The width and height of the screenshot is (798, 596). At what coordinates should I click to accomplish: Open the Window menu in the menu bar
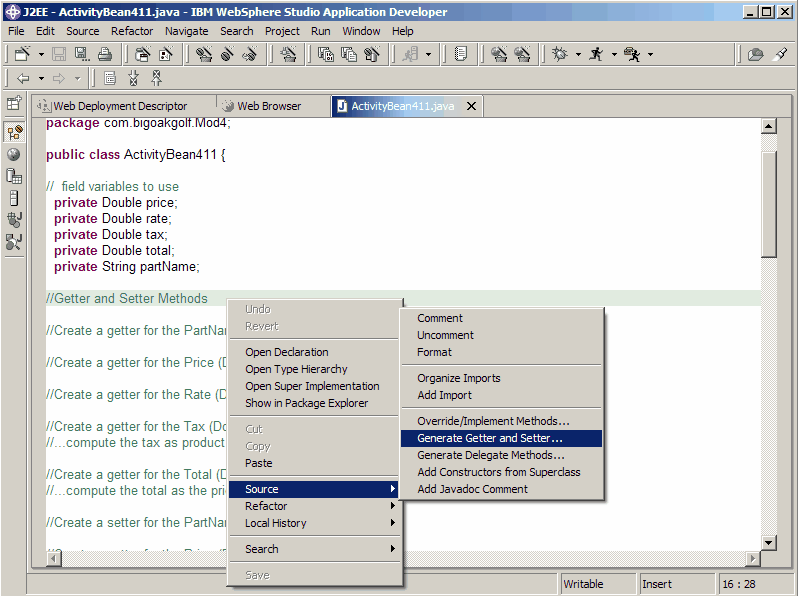(x=361, y=31)
